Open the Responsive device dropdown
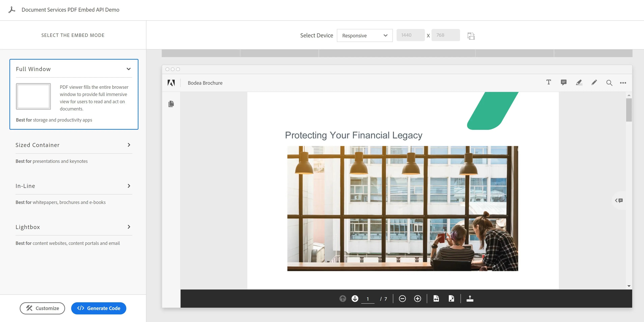The width and height of the screenshot is (644, 322). coord(365,35)
